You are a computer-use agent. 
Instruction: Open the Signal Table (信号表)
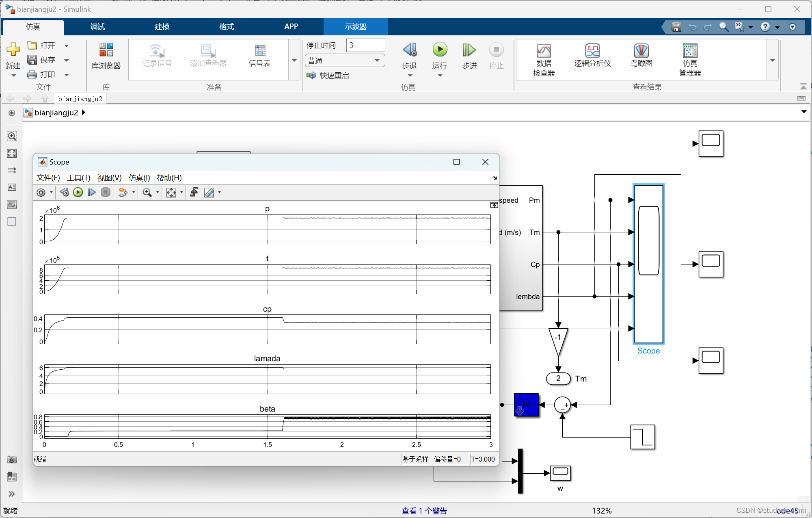pyautogui.click(x=260, y=56)
